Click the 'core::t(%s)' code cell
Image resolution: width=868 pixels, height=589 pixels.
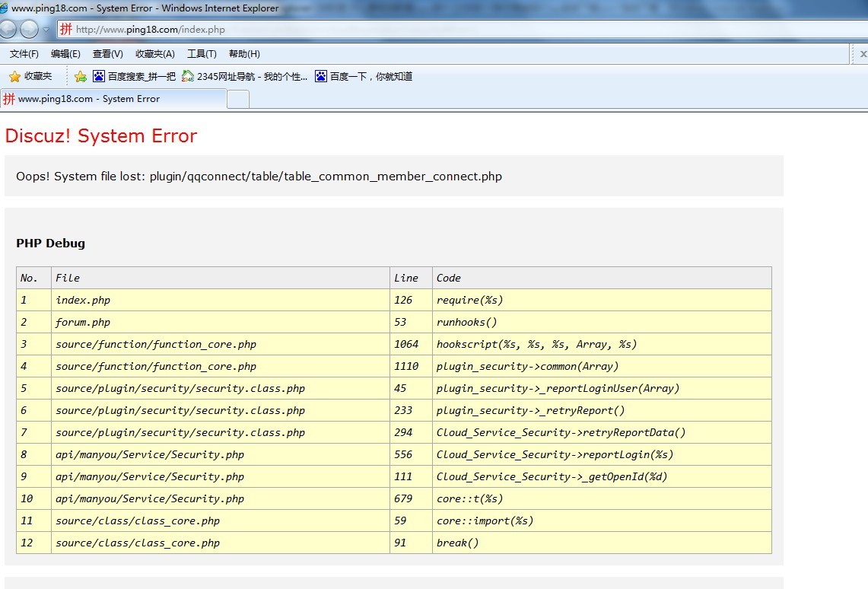(602, 499)
